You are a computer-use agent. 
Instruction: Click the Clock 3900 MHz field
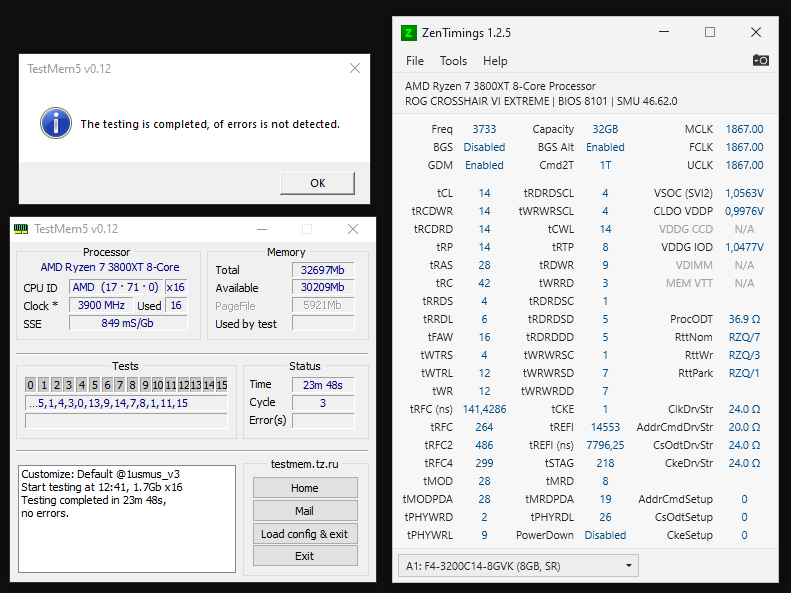101,305
